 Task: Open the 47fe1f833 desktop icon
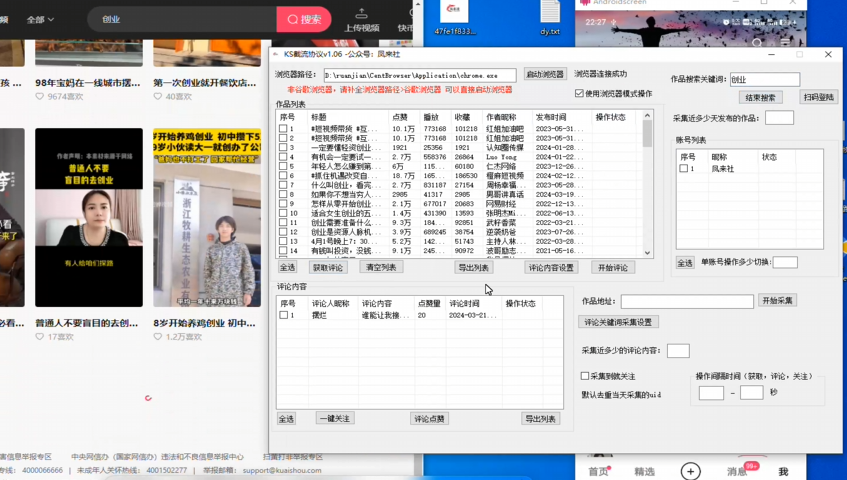point(455,13)
